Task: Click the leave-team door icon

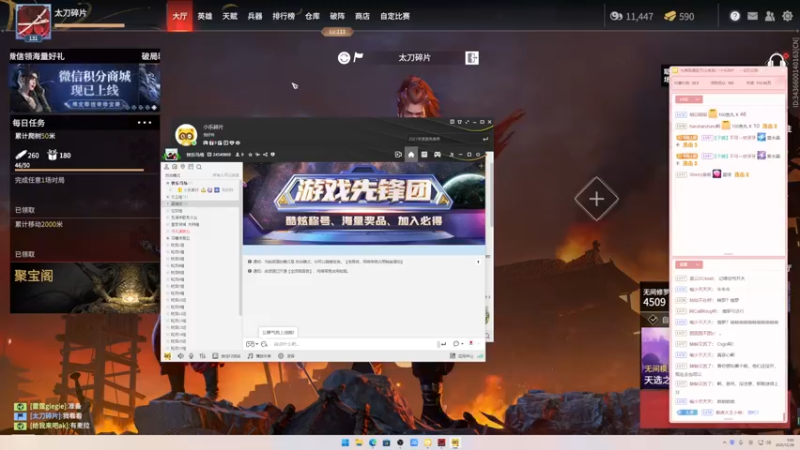Action: click(472, 58)
